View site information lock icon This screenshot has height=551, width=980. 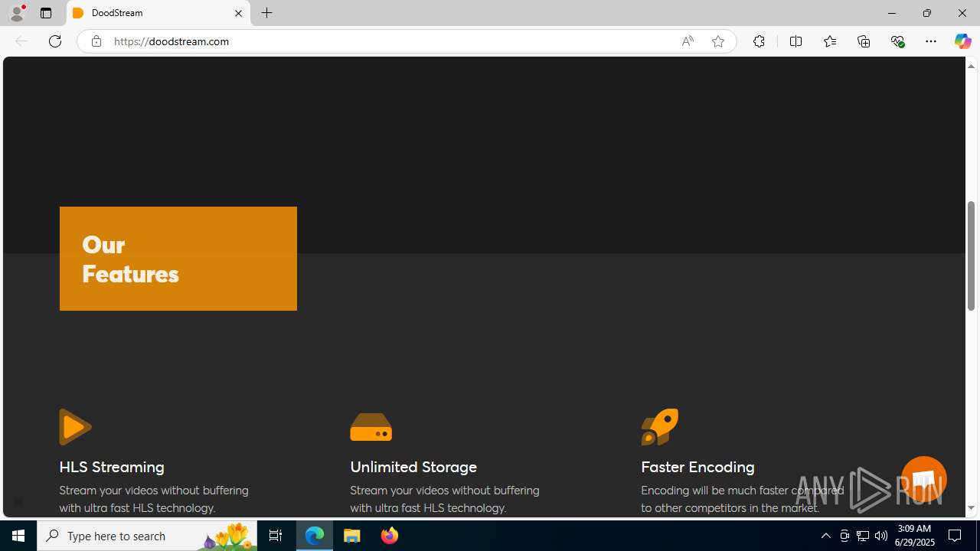pyautogui.click(x=96, y=41)
